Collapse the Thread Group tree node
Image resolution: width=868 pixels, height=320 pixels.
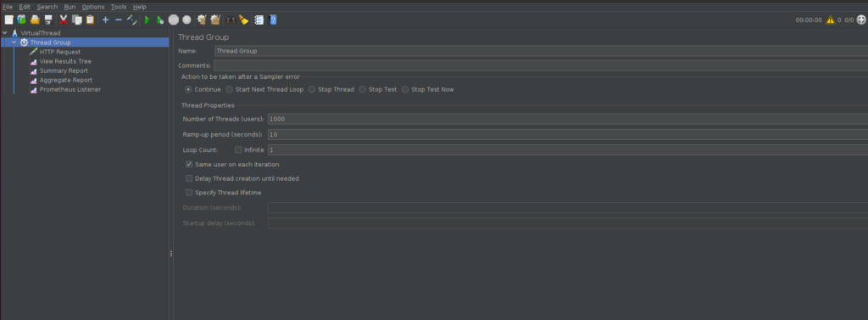click(14, 42)
